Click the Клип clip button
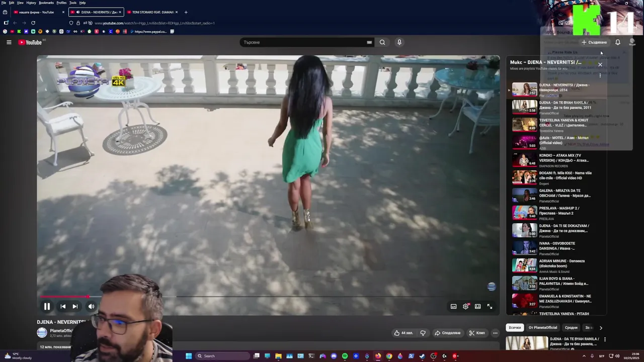Screen dimensions: 644x362 [x=477, y=333]
